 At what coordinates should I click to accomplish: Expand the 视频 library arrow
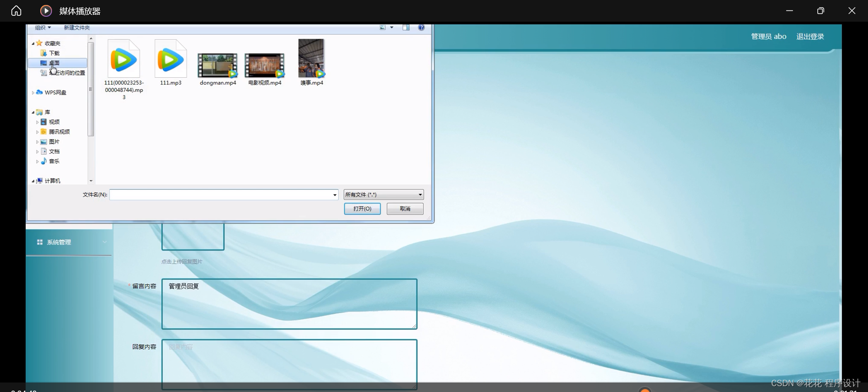coord(37,122)
